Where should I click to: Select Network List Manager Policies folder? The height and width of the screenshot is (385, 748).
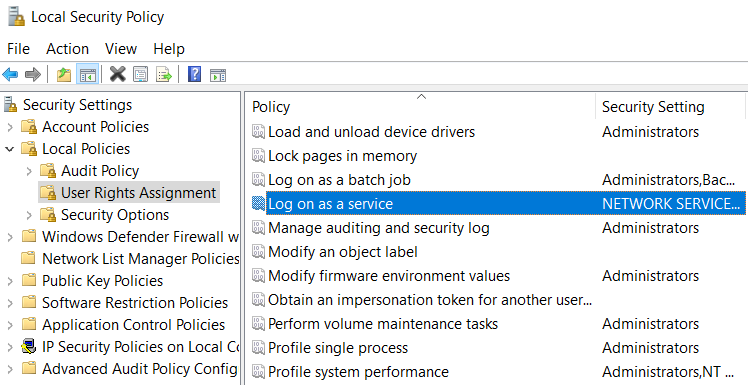(x=141, y=259)
